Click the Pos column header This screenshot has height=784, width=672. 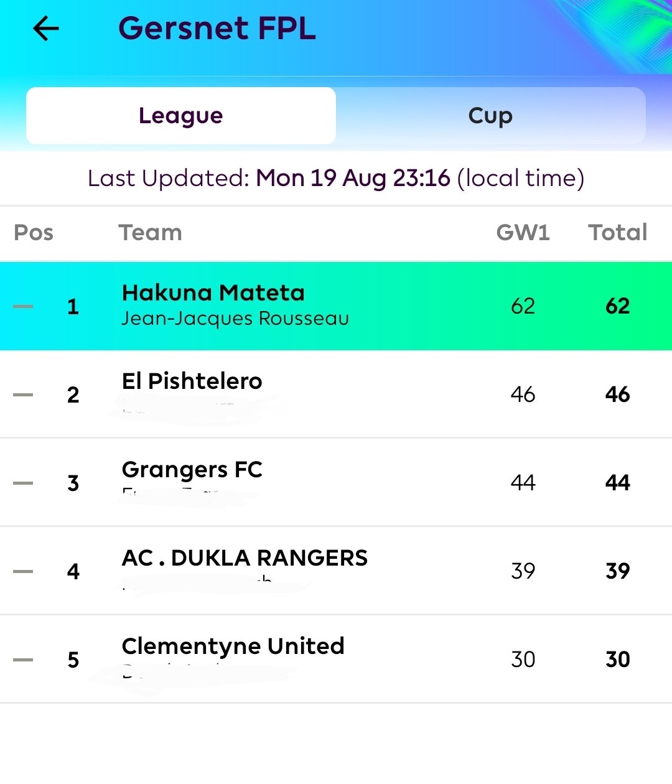click(34, 233)
